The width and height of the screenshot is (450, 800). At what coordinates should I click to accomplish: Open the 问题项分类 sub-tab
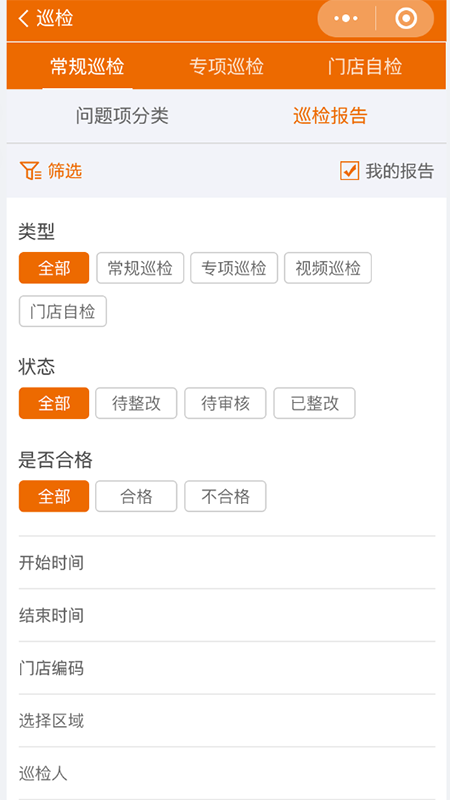coord(122,116)
